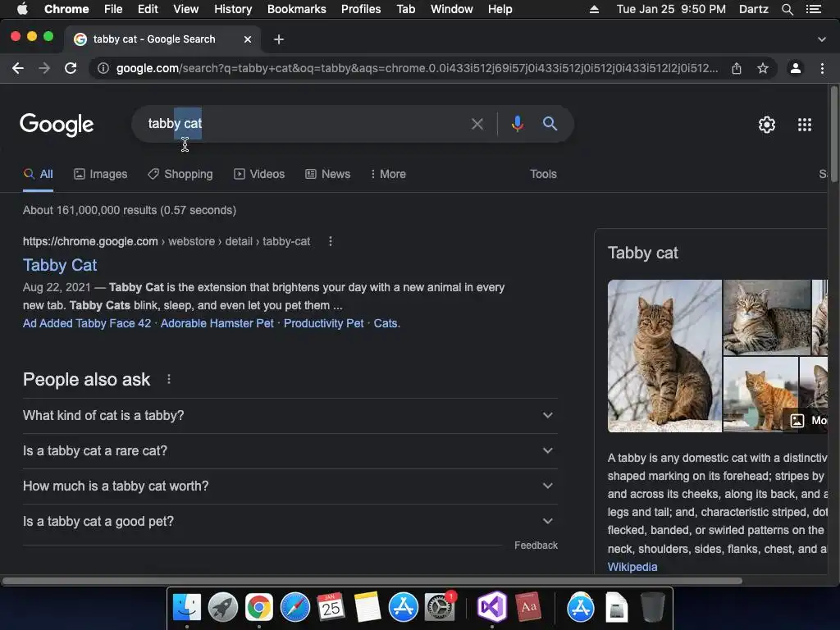Open the View menu
The width and height of the screenshot is (840, 630).
pyautogui.click(x=186, y=9)
